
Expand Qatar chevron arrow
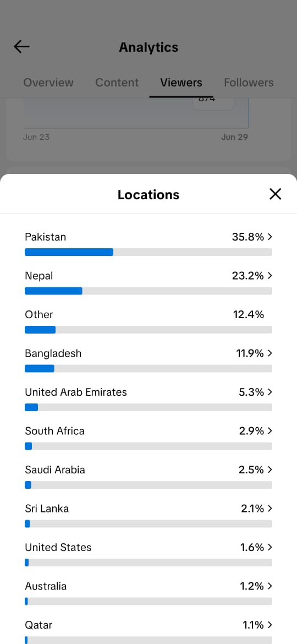pyautogui.click(x=270, y=625)
